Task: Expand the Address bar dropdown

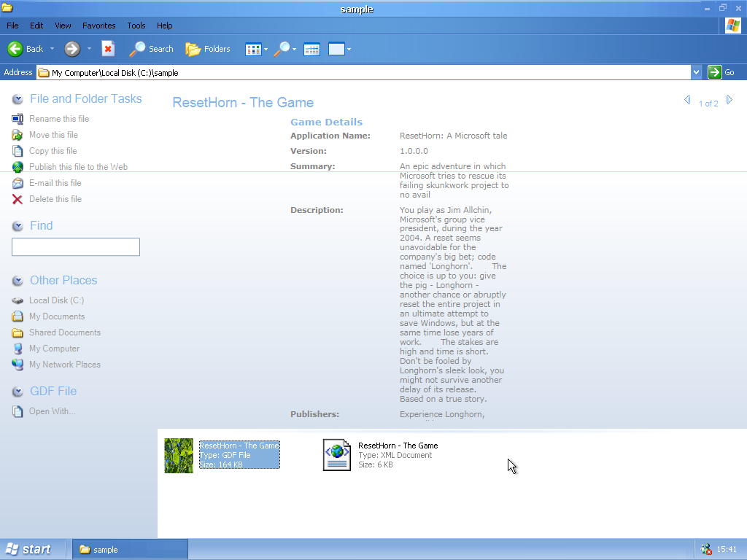Action: [x=697, y=72]
